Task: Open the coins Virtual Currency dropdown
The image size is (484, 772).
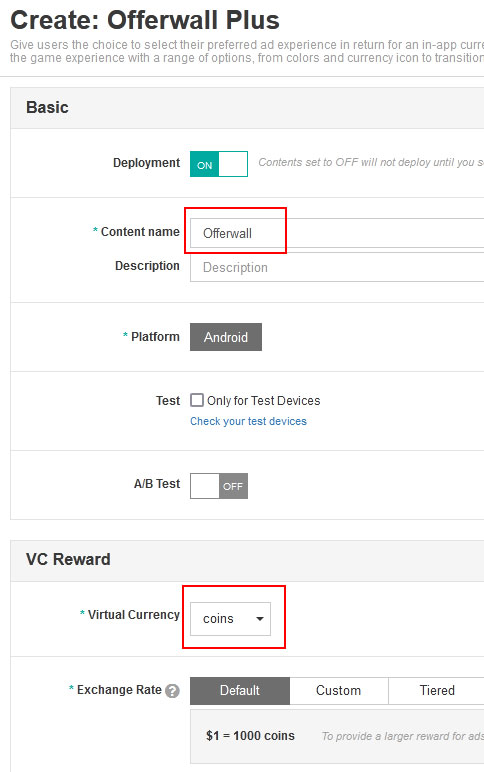Action: click(230, 619)
